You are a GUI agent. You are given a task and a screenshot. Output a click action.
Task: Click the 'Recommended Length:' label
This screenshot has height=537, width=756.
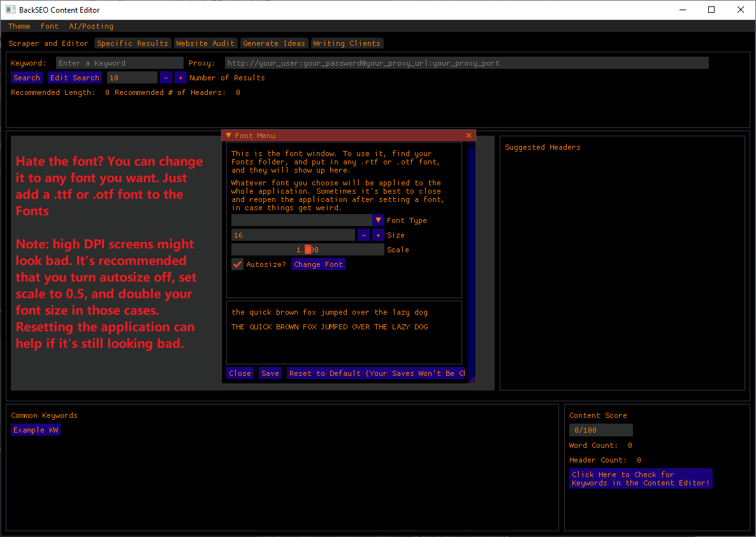(x=53, y=92)
